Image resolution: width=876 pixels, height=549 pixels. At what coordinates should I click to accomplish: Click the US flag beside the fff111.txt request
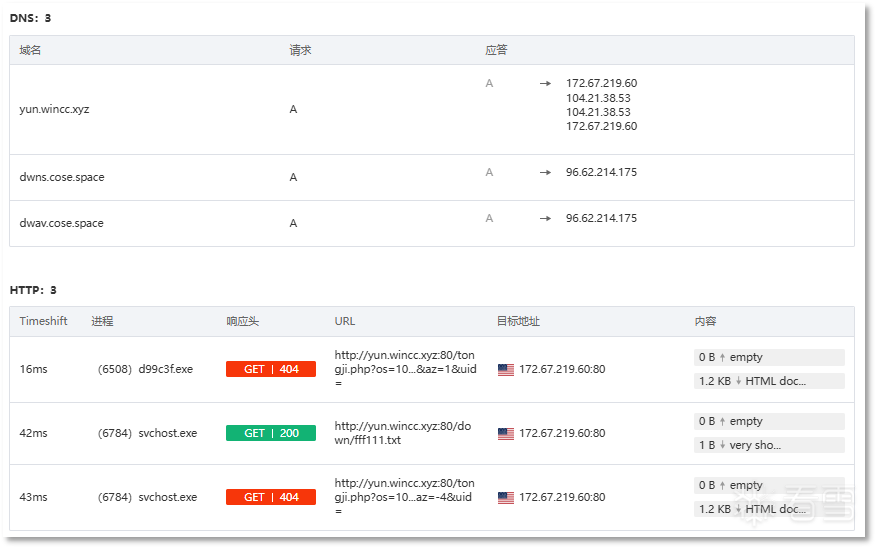coord(505,433)
